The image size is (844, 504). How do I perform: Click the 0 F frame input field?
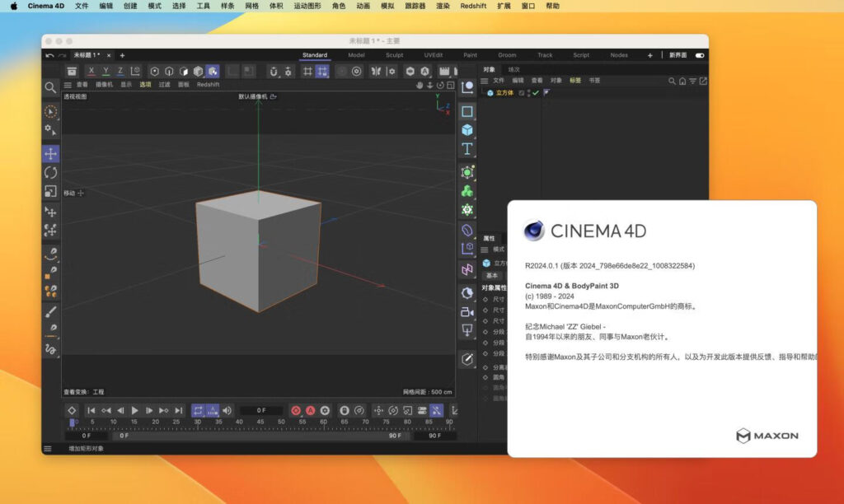(260, 409)
